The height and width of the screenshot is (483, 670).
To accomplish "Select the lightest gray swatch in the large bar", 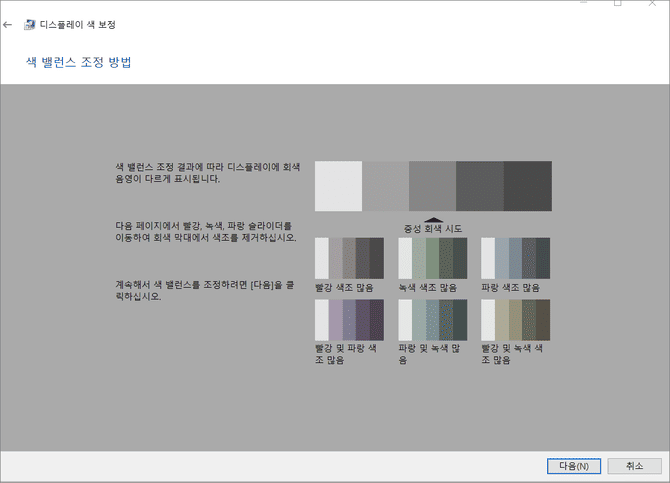I will click(x=338, y=186).
